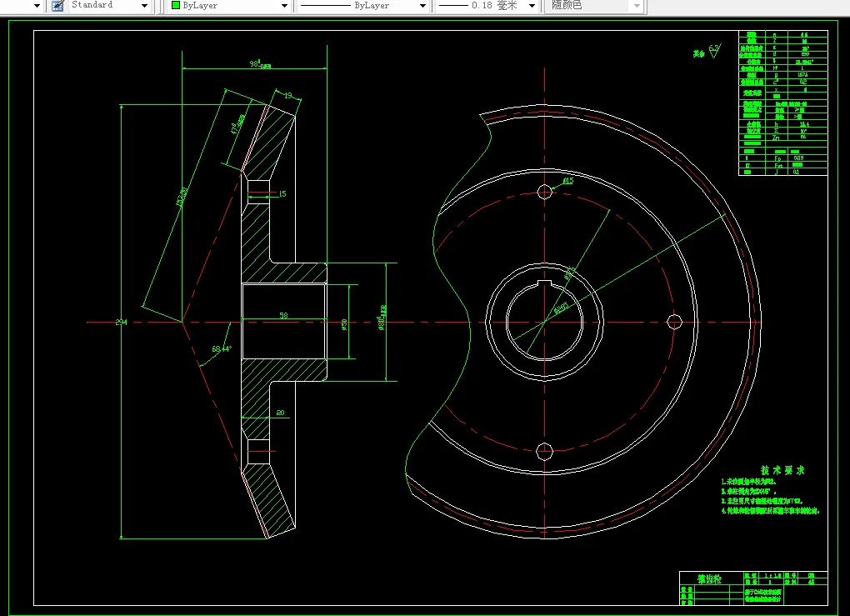Select the 19 dimension text at the tooth tip
This screenshot has width=850, height=616.
(x=287, y=95)
